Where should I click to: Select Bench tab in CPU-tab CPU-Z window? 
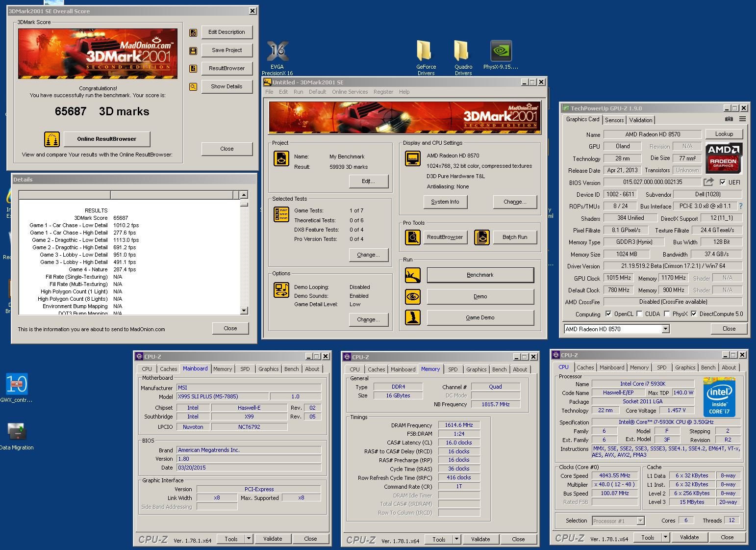pos(708,367)
